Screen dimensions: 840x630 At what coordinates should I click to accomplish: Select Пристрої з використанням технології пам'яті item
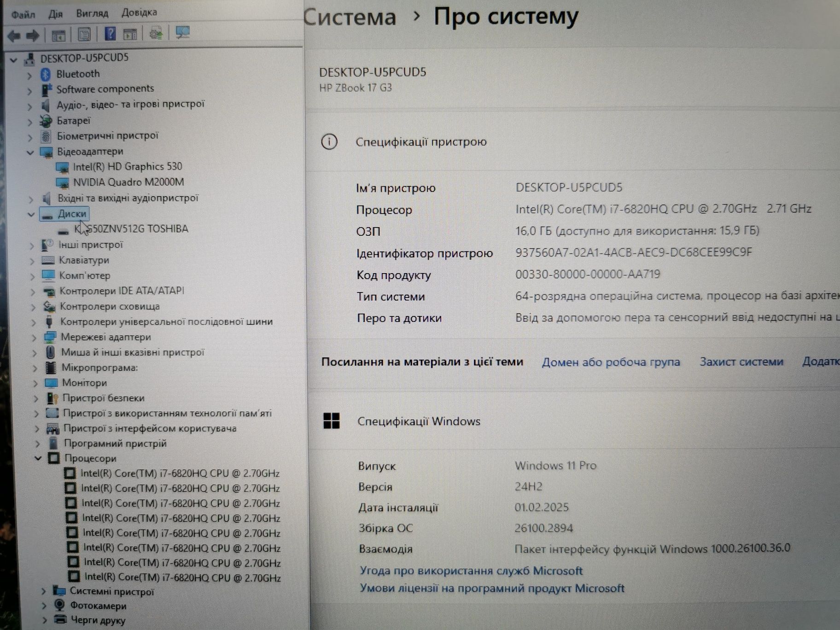(x=167, y=413)
